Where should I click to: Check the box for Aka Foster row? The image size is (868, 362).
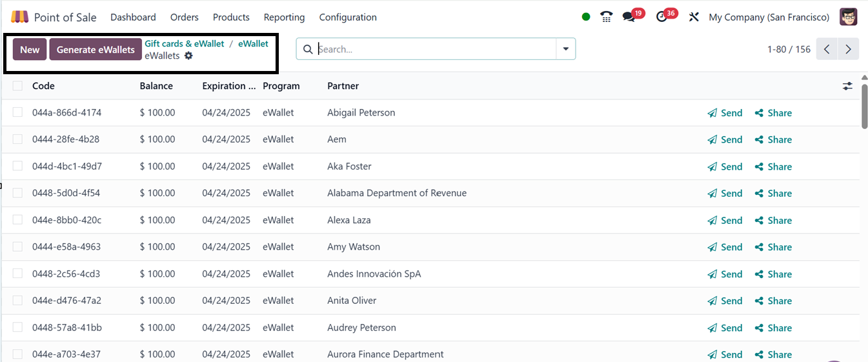[x=17, y=166]
